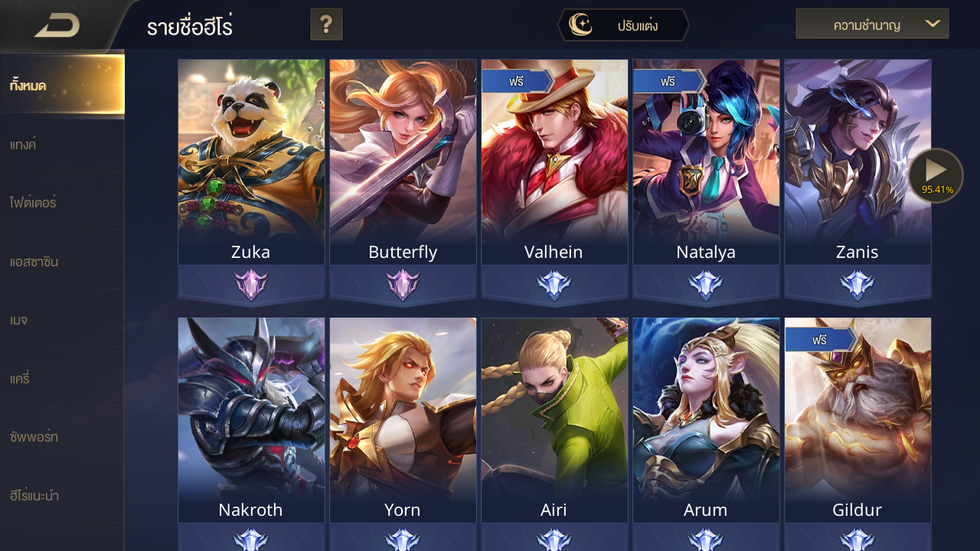The height and width of the screenshot is (551, 980).
Task: Click Zanis's blue mastery badge
Action: pyautogui.click(x=857, y=285)
